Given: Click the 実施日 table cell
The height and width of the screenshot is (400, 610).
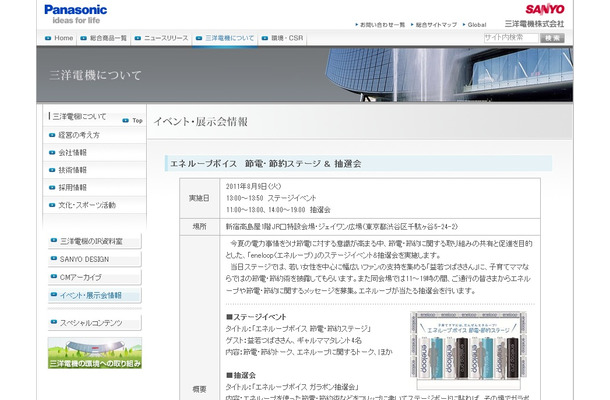Looking at the screenshot, I should [x=199, y=198].
